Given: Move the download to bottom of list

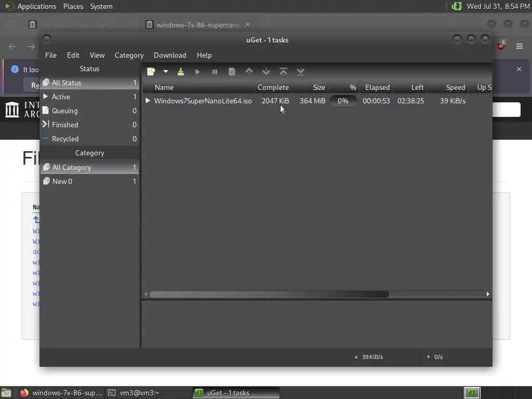Looking at the screenshot, I should 300,72.
